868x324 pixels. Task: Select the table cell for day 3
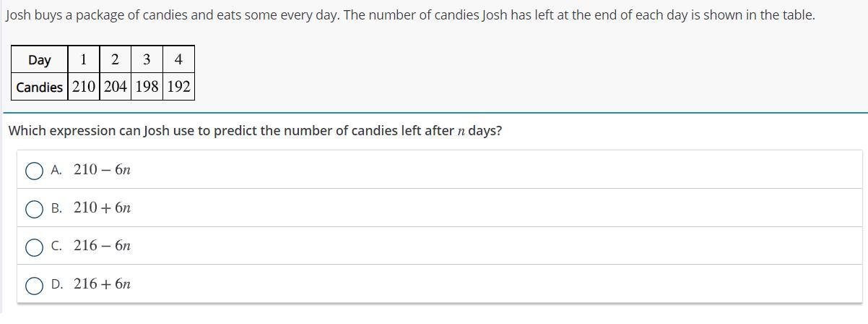147,60
